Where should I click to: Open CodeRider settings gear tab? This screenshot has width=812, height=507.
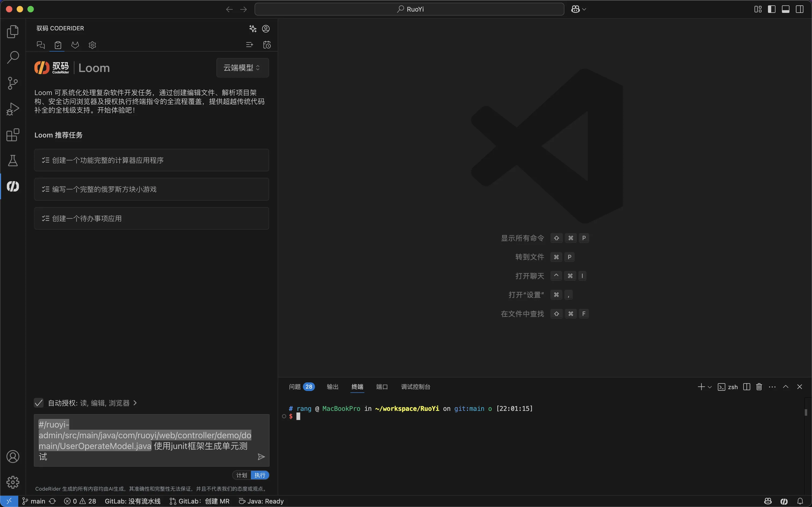tap(92, 45)
